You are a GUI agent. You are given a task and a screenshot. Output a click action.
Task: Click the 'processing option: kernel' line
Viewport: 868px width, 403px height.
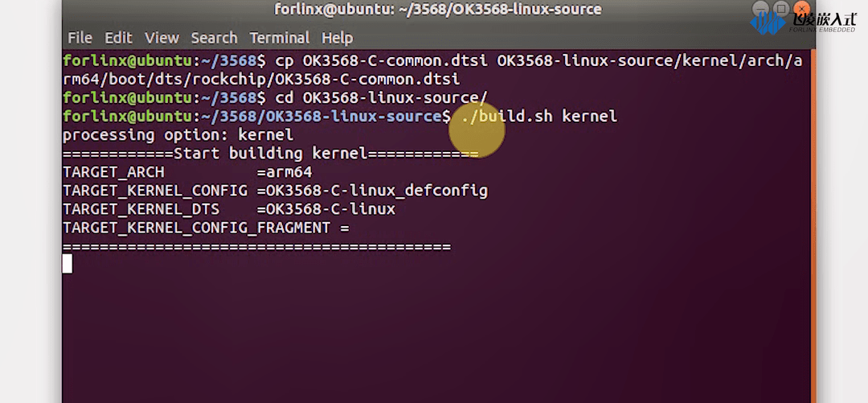point(178,135)
